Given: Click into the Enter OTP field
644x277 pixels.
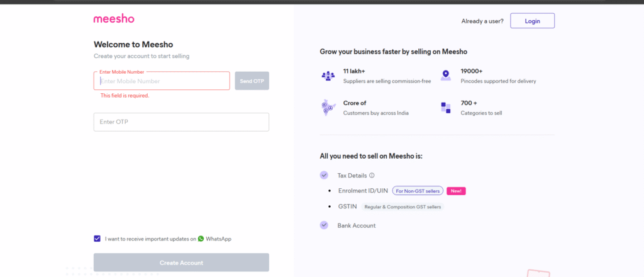Looking at the screenshot, I should 181,122.
